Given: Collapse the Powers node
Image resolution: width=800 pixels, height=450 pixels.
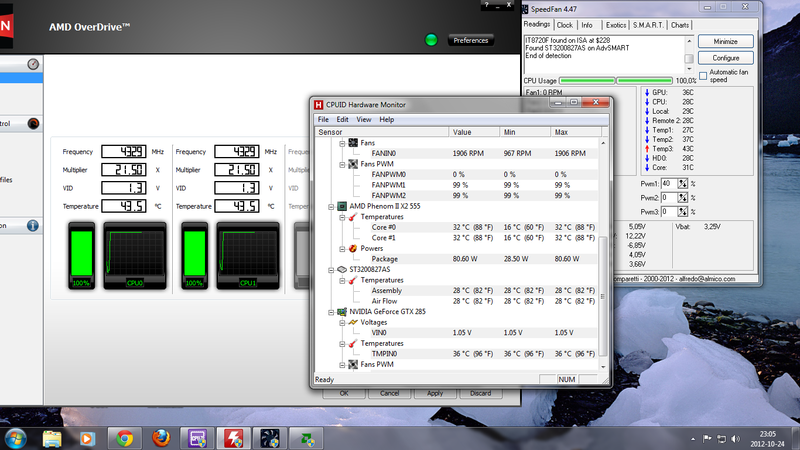Looking at the screenshot, I should [342, 249].
